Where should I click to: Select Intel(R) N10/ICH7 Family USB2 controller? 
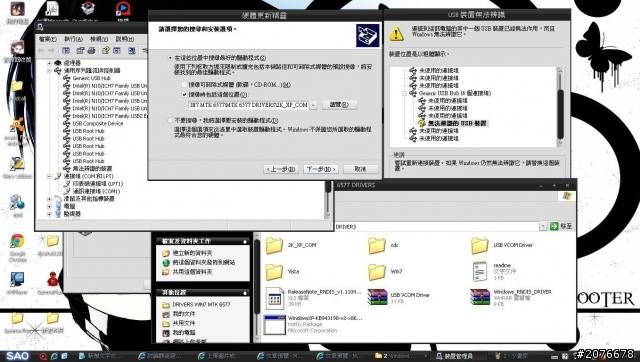coord(110,116)
